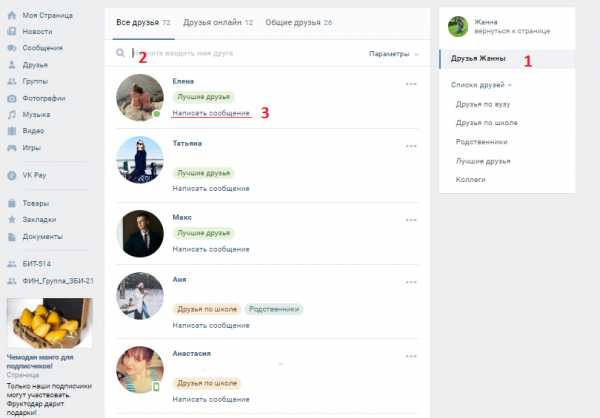This screenshot has height=418, width=600.
Task: Switch to Общие друзья tab
Action: (x=298, y=23)
